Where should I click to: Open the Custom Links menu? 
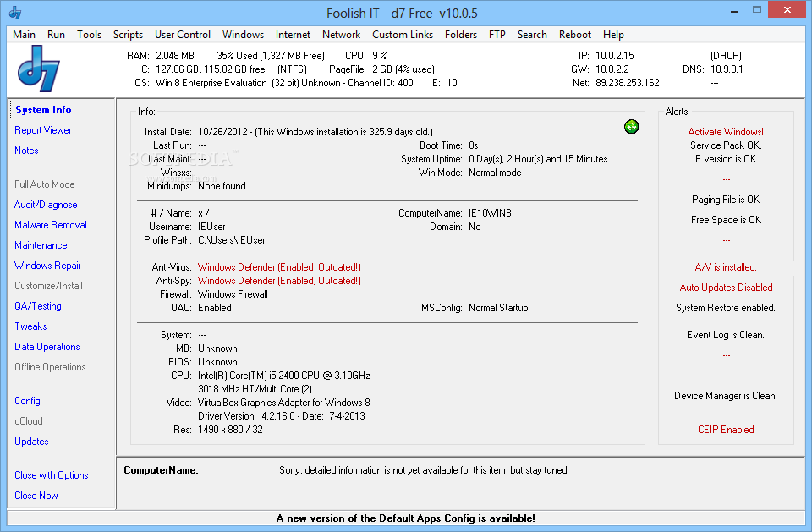point(403,34)
